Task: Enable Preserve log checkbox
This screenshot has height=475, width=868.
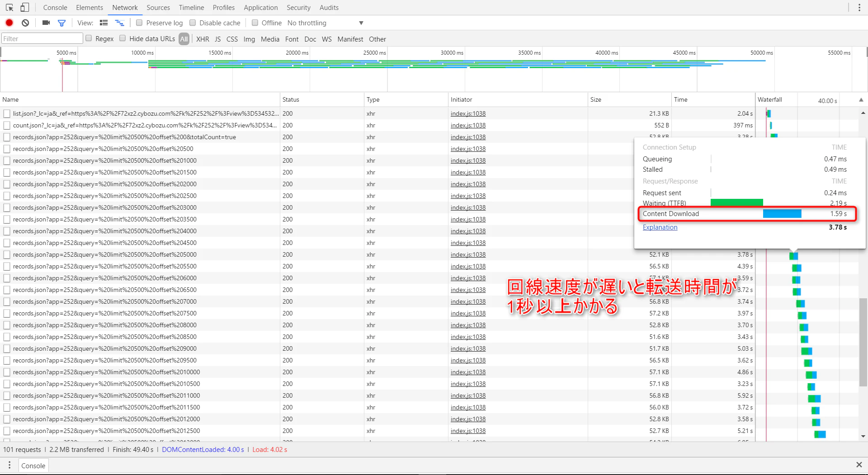Action: pyautogui.click(x=139, y=23)
